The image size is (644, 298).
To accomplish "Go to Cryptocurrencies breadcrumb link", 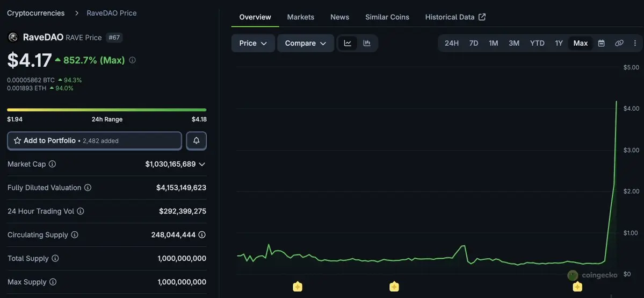I will [x=36, y=13].
